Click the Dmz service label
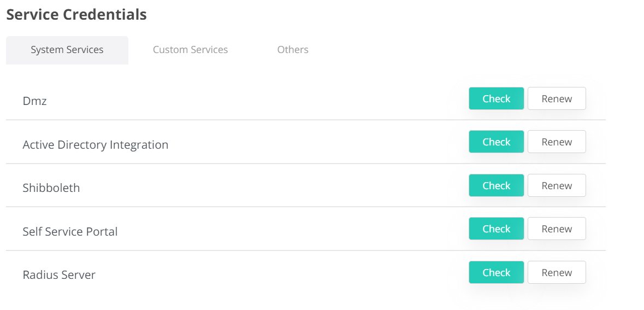Viewport: 644px width, 310px height. point(34,101)
